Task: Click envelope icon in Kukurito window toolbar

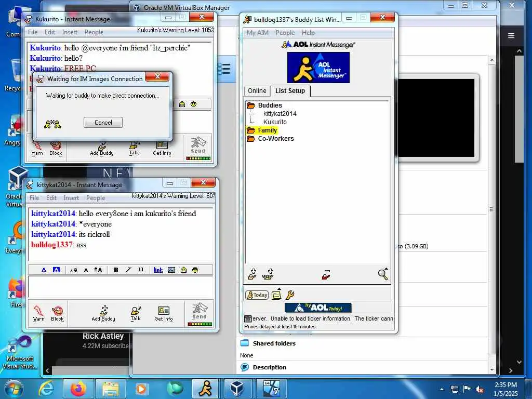Action: click(x=182, y=104)
